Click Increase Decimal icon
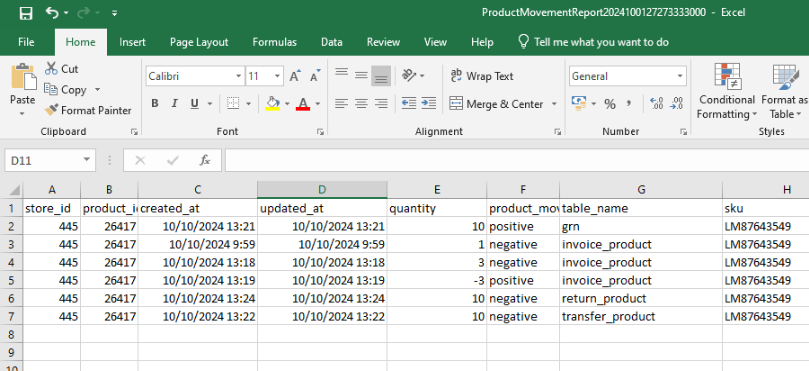809x371 pixels. pyautogui.click(x=657, y=104)
